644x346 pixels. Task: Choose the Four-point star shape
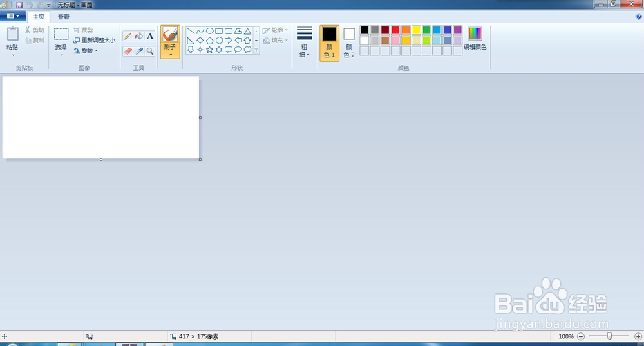point(200,50)
